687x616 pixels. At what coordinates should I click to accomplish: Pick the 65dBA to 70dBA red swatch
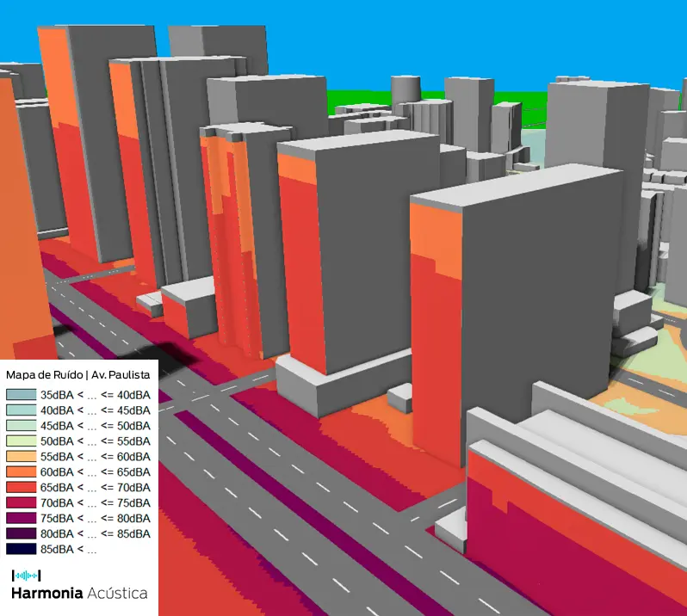pyautogui.click(x=21, y=487)
